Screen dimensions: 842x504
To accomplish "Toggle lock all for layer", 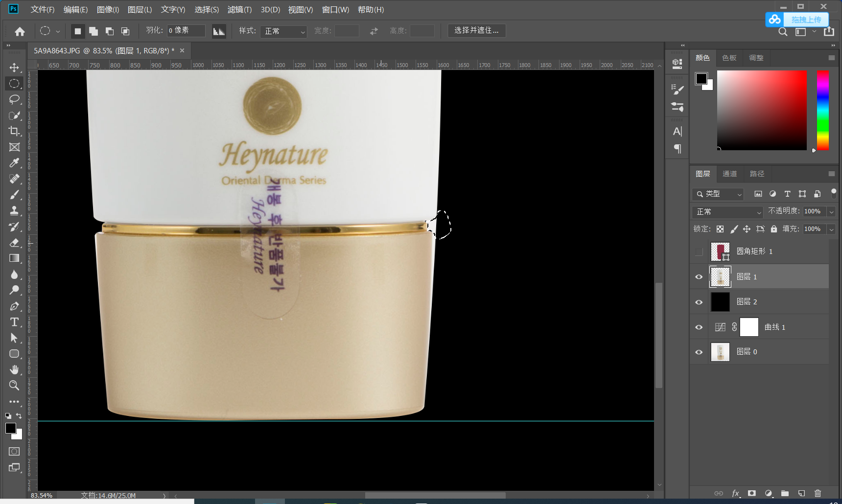I will click(774, 229).
